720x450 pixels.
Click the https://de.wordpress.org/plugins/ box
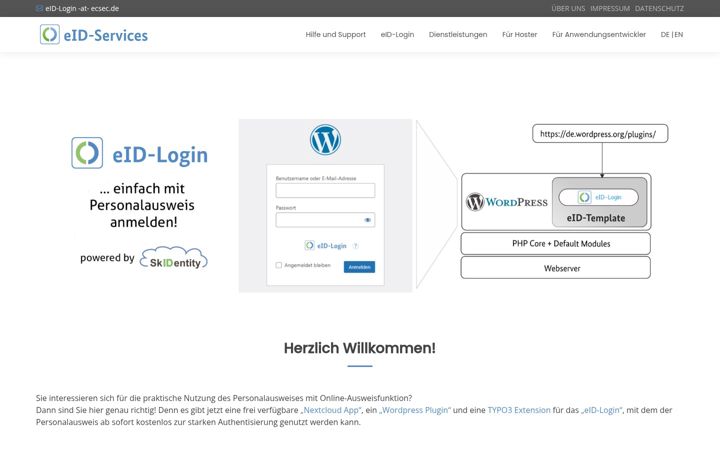coord(600,134)
